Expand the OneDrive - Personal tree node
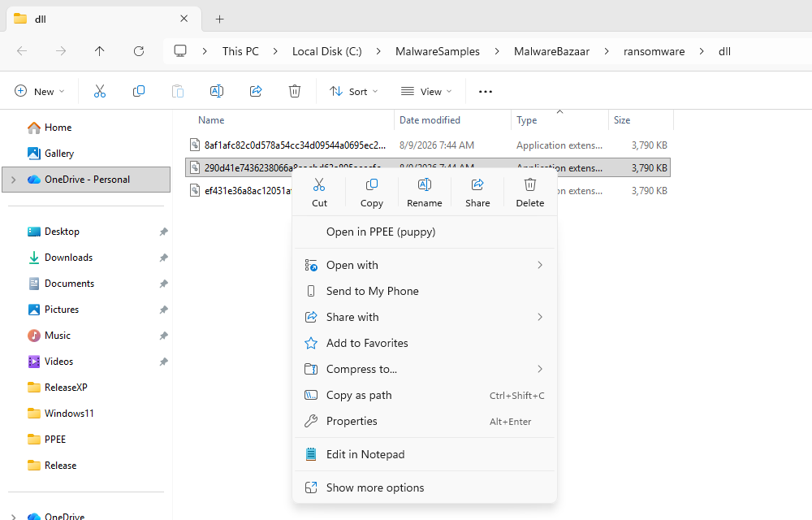 tap(14, 180)
